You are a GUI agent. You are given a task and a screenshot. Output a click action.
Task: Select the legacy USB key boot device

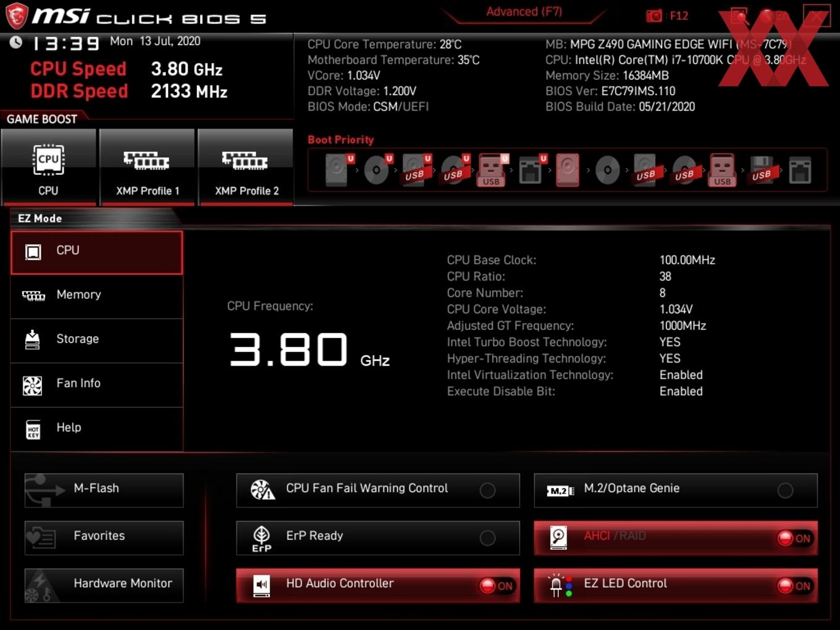click(723, 170)
